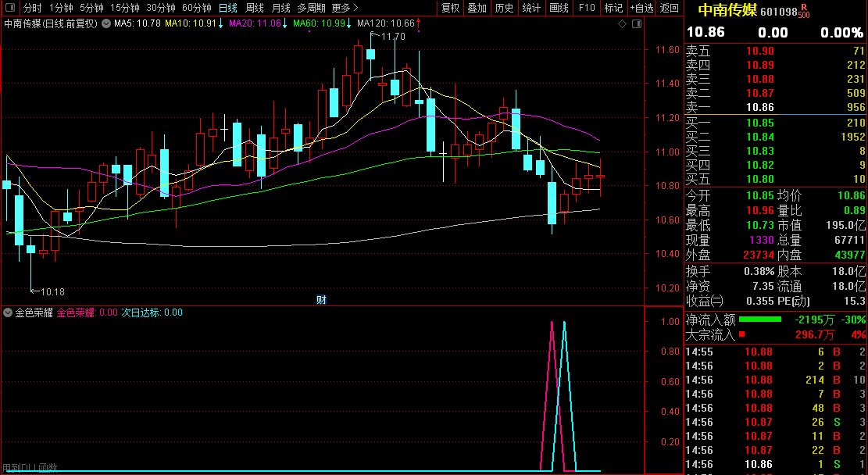The width and height of the screenshot is (868, 475).
Task: Expand the 金色荣耀 indicator settings arrow
Action: point(9,312)
